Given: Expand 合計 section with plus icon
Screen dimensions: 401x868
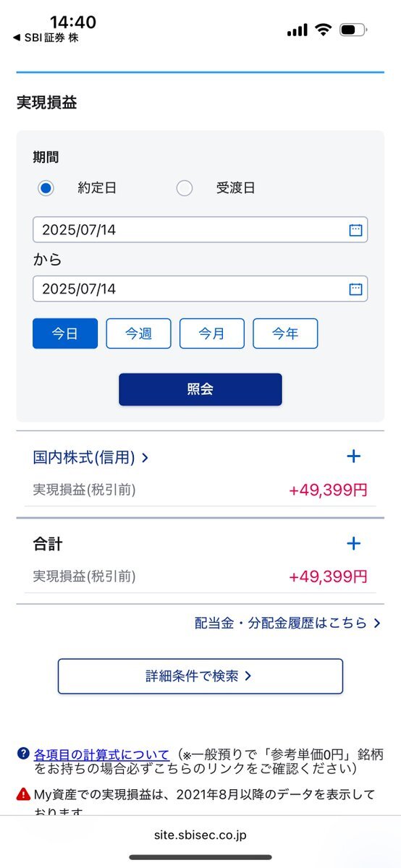Looking at the screenshot, I should (353, 543).
